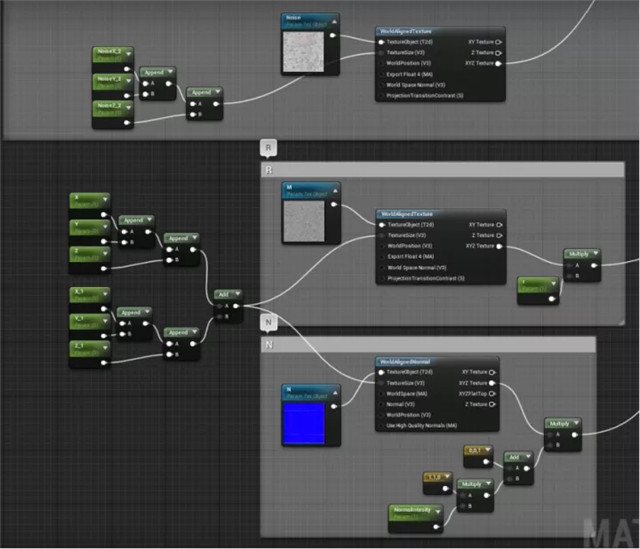Click XYZFlatTop output pin on WorldAlignedNormal
This screenshot has width=640, height=549.
point(492,393)
